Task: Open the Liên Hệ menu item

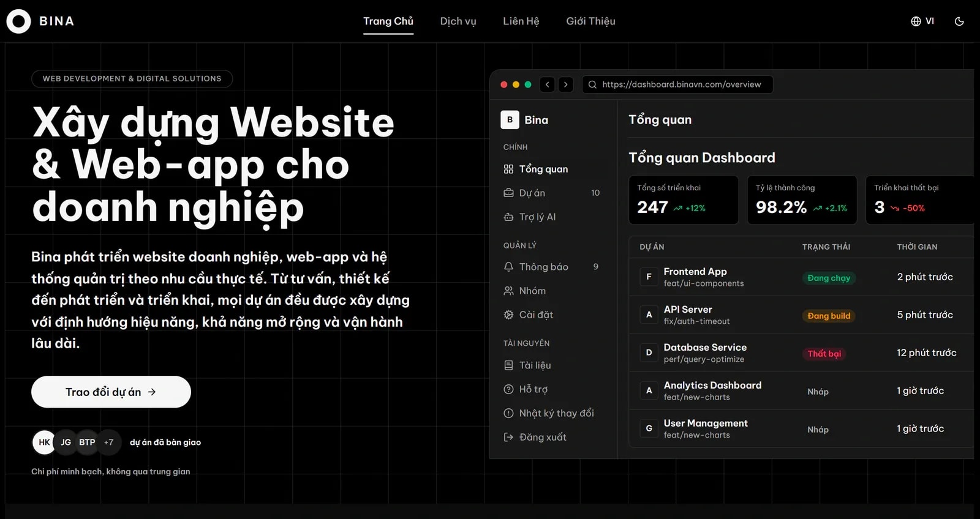Action: pos(521,21)
